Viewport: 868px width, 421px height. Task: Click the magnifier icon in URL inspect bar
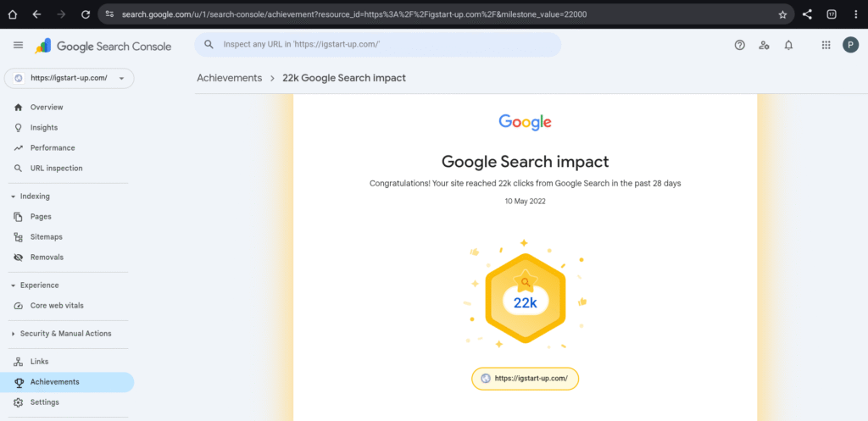pyautogui.click(x=209, y=44)
